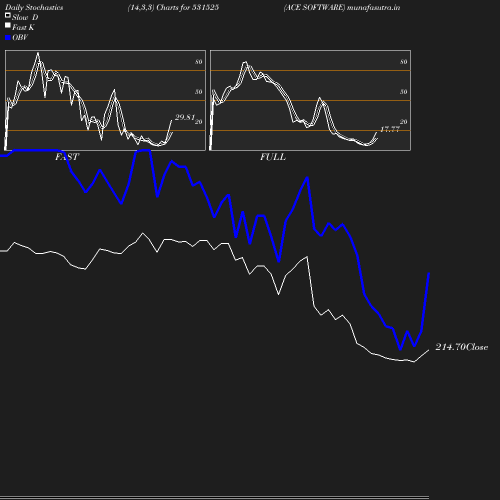
Task: Click the blue OBV legend swatch
Action: point(8,38)
